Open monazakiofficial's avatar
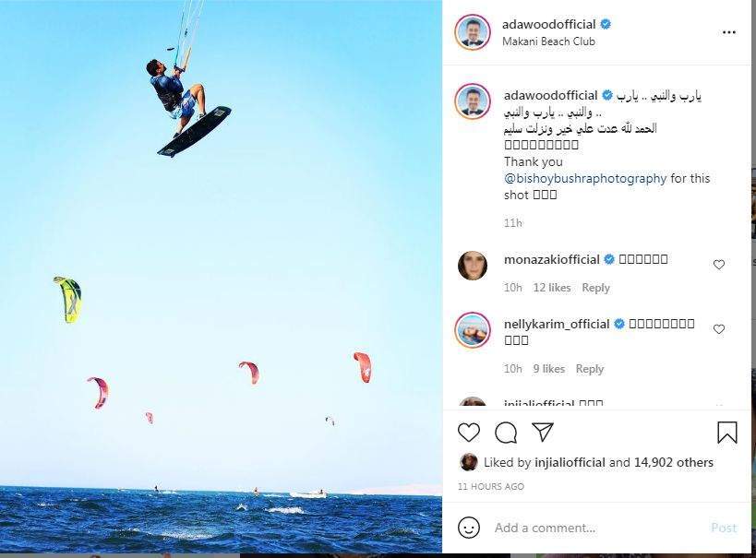This screenshot has width=756, height=558. [473, 265]
